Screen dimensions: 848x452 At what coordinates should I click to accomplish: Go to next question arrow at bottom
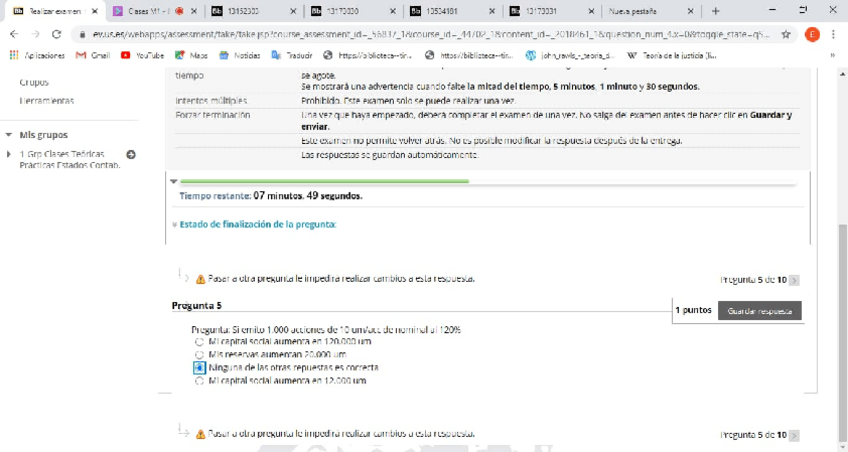coord(794,435)
